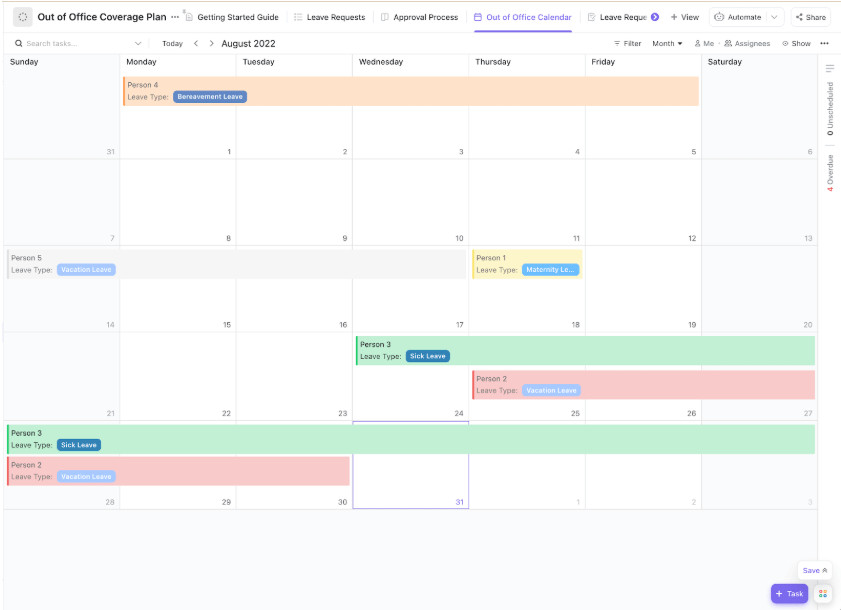The height and width of the screenshot is (610, 841).
Task: Go to the next month arrow
Action: [x=211, y=43]
